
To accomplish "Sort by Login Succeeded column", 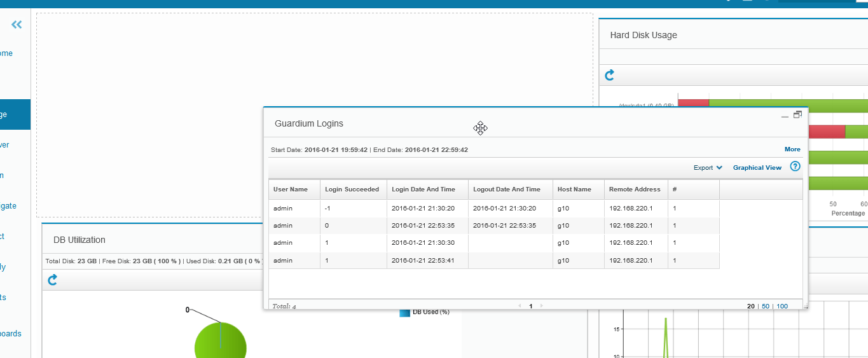I will point(352,189).
